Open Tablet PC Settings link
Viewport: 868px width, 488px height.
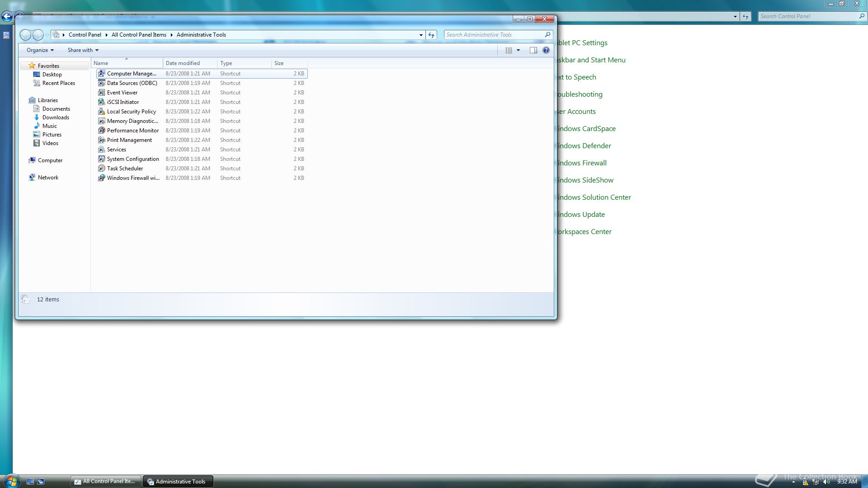582,43
